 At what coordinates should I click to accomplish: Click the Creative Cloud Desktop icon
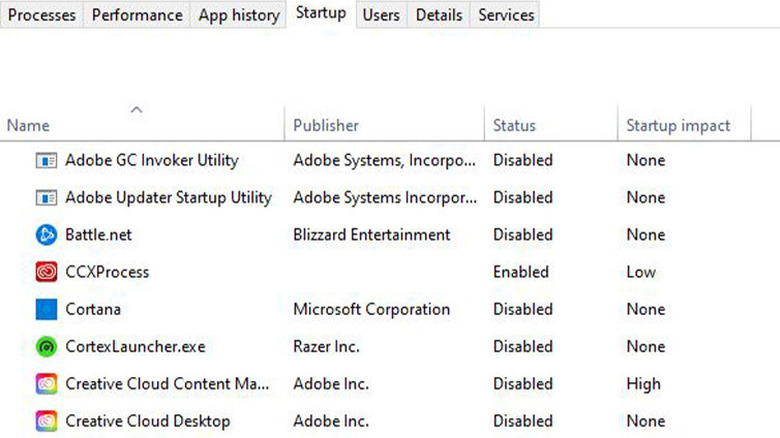click(x=46, y=421)
